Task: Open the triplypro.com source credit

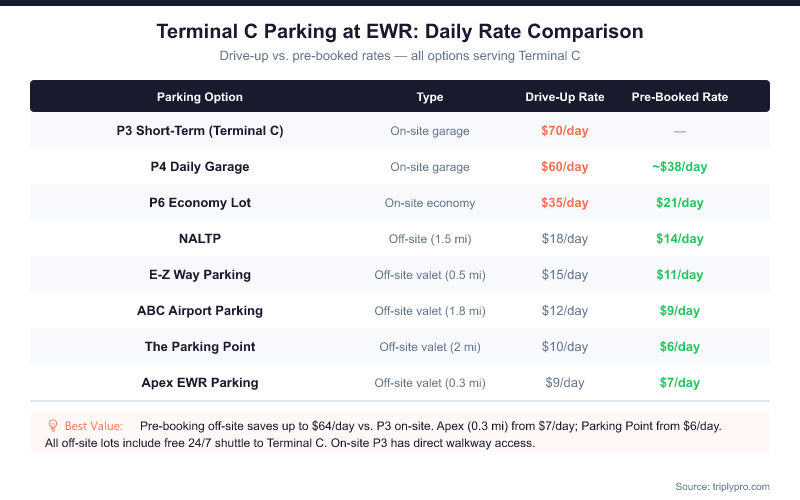Action: click(x=722, y=486)
